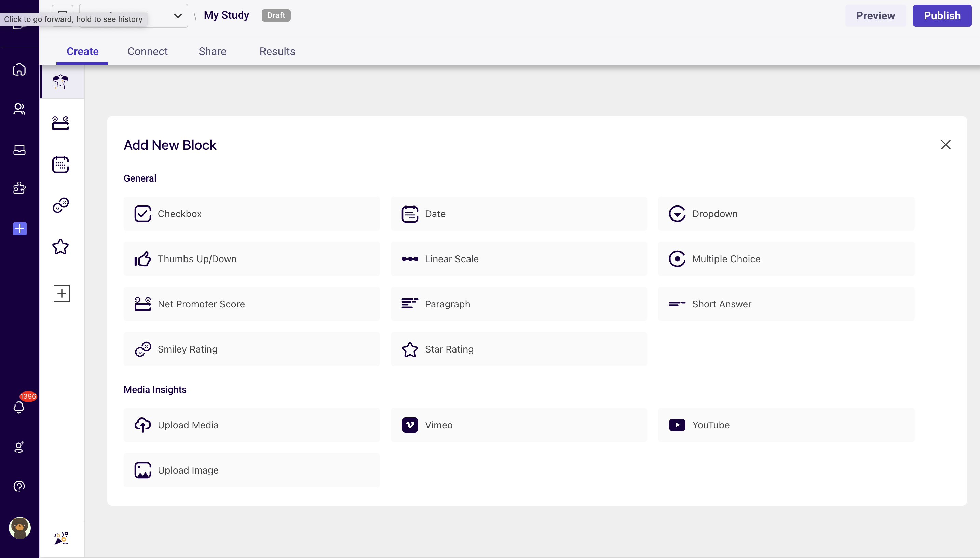
Task: Switch to the Connect tab
Action: (x=147, y=51)
